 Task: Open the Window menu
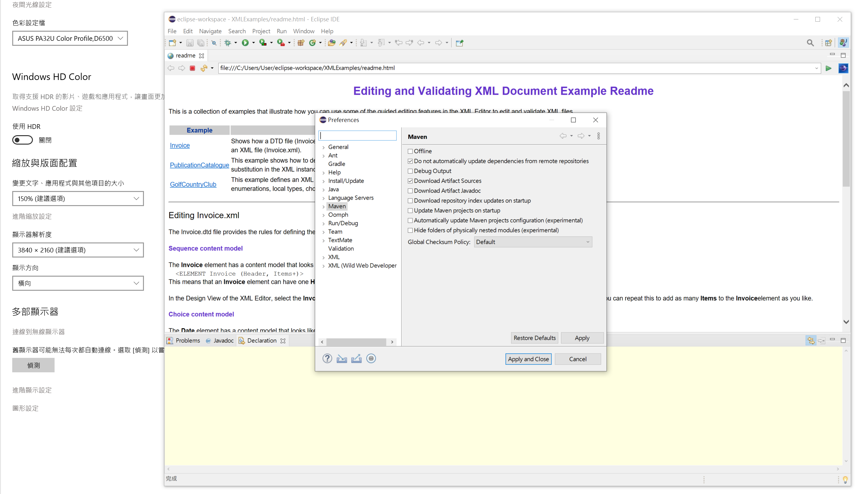point(304,31)
